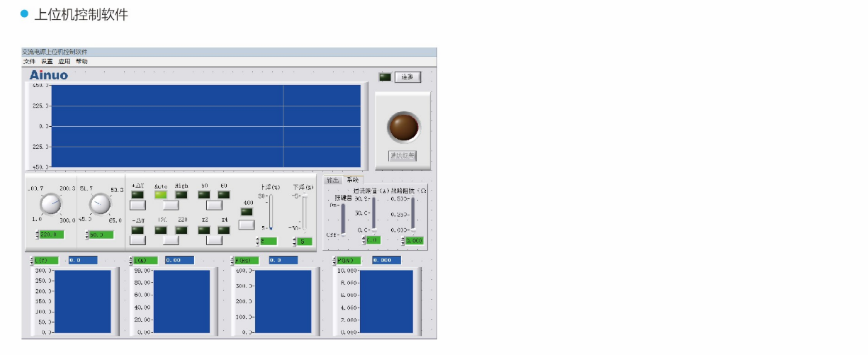Click the High range indicator LED

click(181, 195)
